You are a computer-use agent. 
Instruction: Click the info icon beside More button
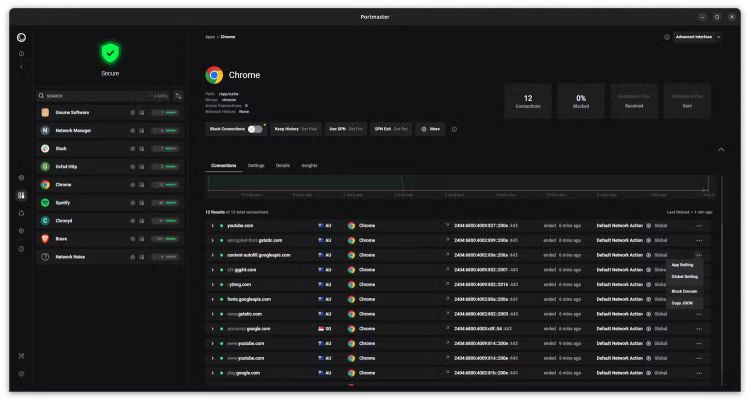pos(454,129)
